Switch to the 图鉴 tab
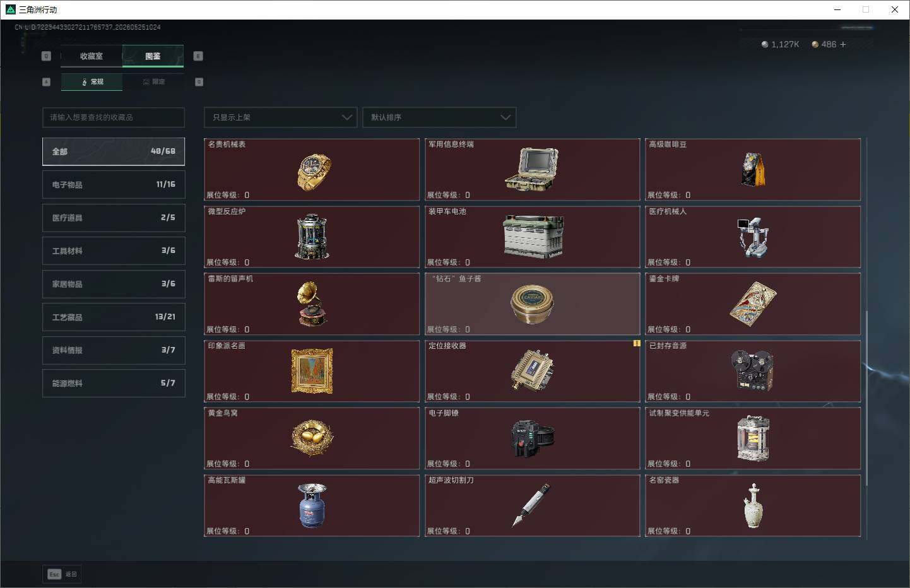Viewport: 910px width, 588px height. (x=153, y=56)
